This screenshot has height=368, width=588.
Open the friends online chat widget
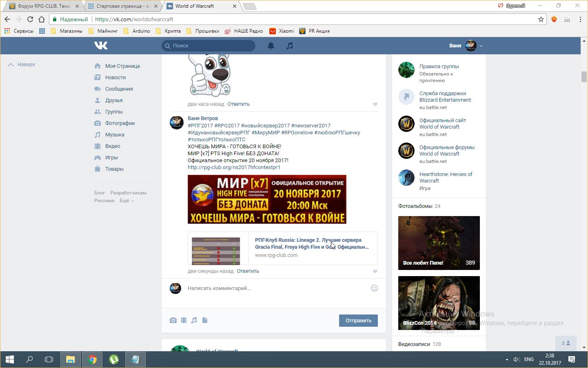[x=566, y=343]
